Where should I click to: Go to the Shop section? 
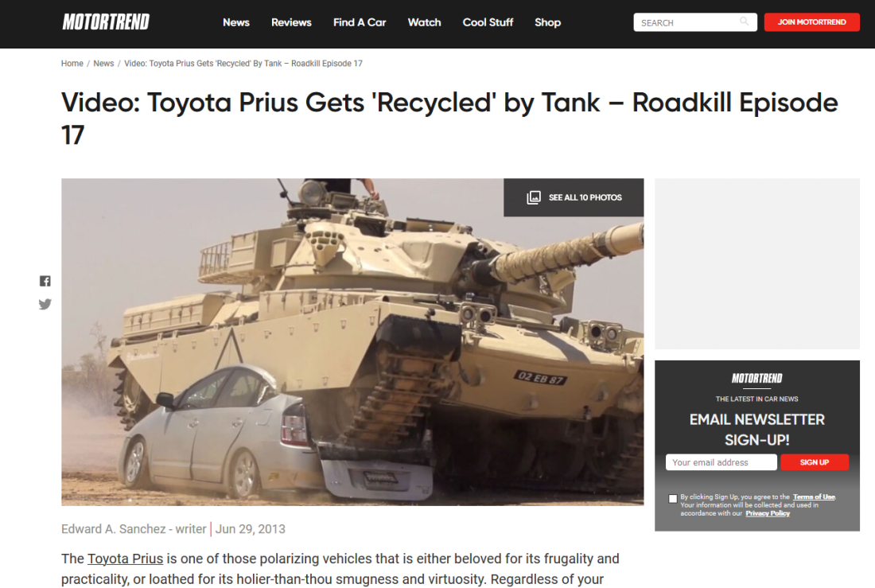pos(547,22)
